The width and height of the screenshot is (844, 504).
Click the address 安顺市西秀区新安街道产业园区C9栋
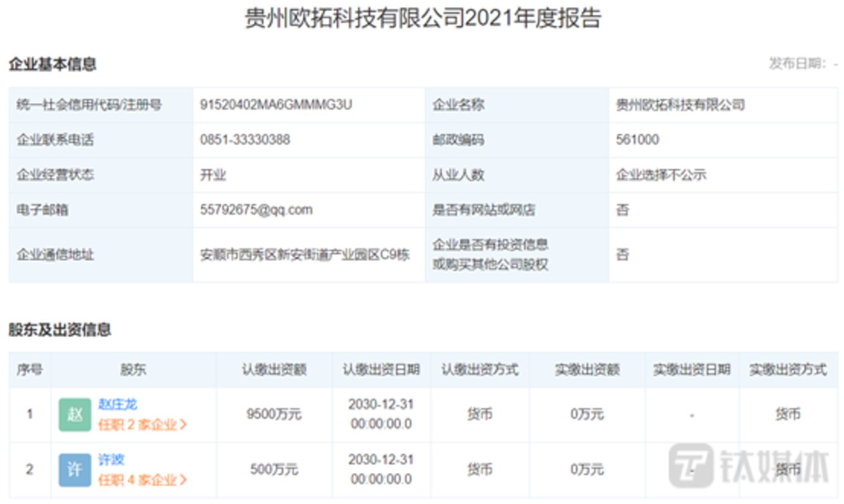tap(305, 255)
